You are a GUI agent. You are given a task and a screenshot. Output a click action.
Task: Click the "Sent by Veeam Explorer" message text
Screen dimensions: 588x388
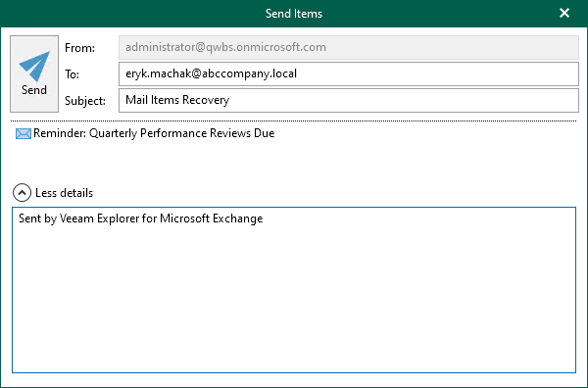tap(140, 218)
